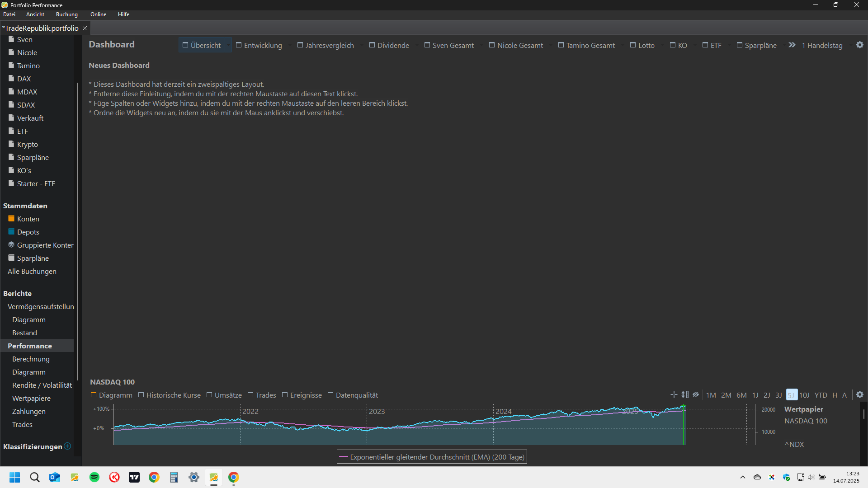Set chart range to 6M
Image resolution: width=868 pixels, height=488 pixels.
(x=741, y=395)
